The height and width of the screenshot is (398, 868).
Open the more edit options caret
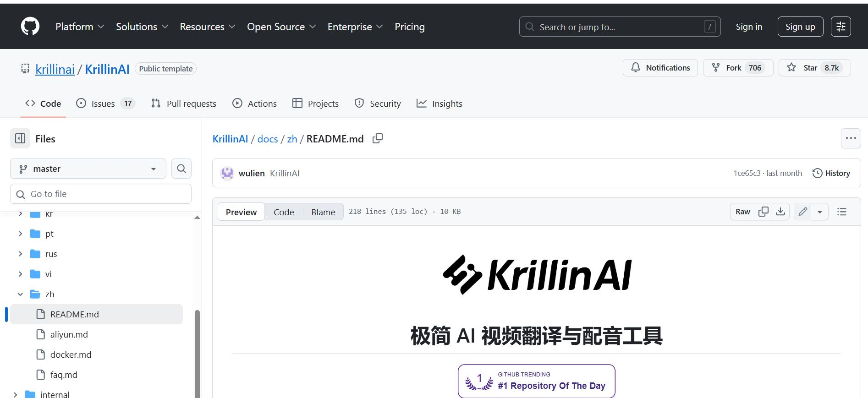tap(820, 212)
